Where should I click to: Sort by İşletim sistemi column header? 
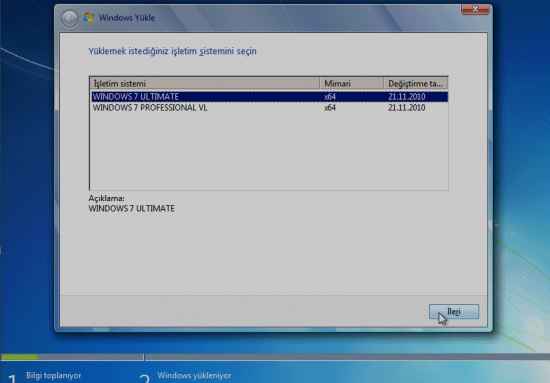point(205,83)
